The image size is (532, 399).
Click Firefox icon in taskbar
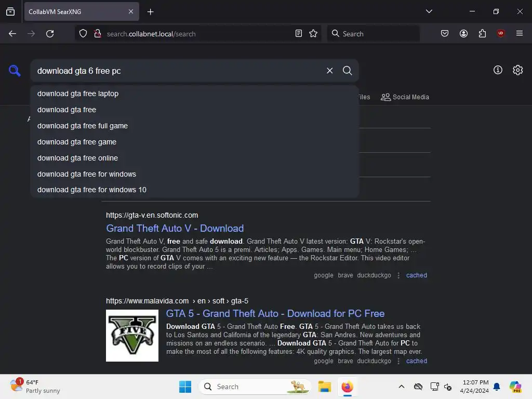(x=347, y=387)
